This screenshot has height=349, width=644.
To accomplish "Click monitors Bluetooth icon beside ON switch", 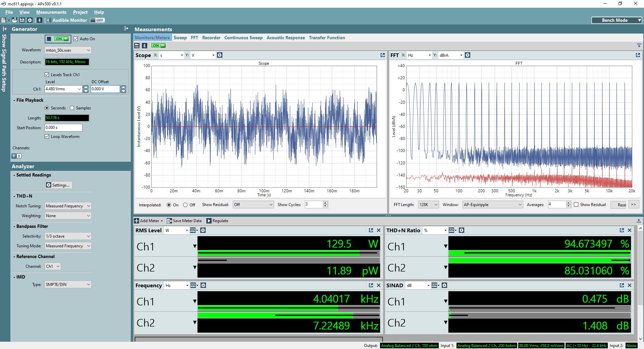I will coord(145,46).
